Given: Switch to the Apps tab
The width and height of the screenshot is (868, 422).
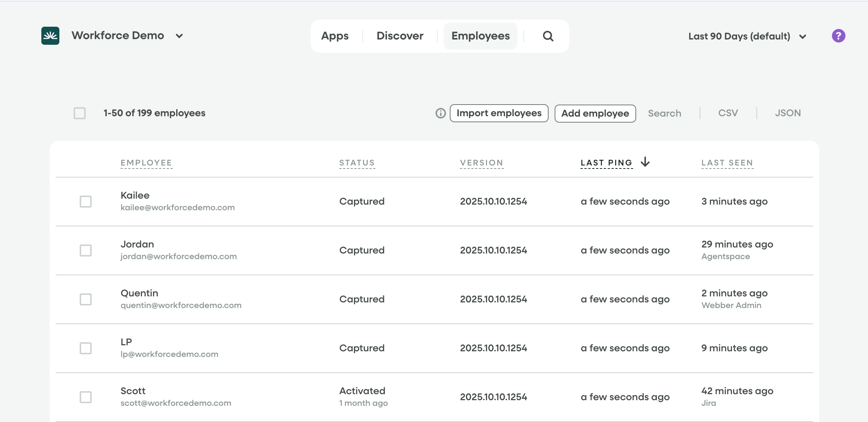Looking at the screenshot, I should [335, 36].
